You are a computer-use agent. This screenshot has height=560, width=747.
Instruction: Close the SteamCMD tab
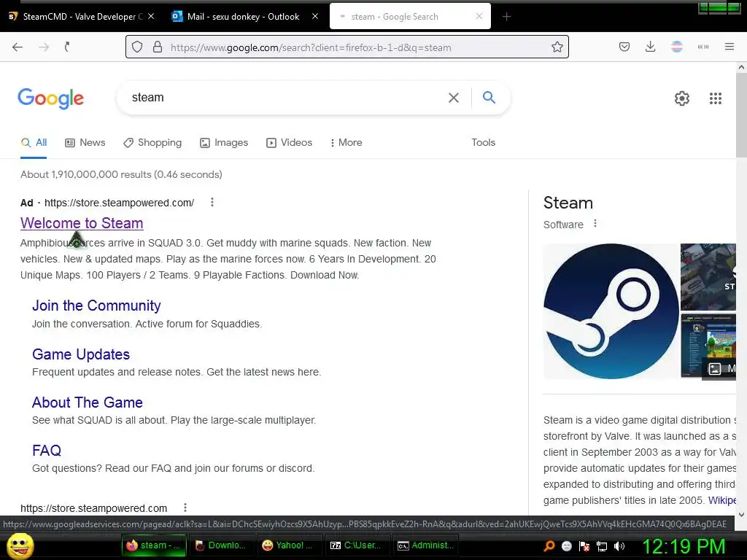tap(151, 16)
